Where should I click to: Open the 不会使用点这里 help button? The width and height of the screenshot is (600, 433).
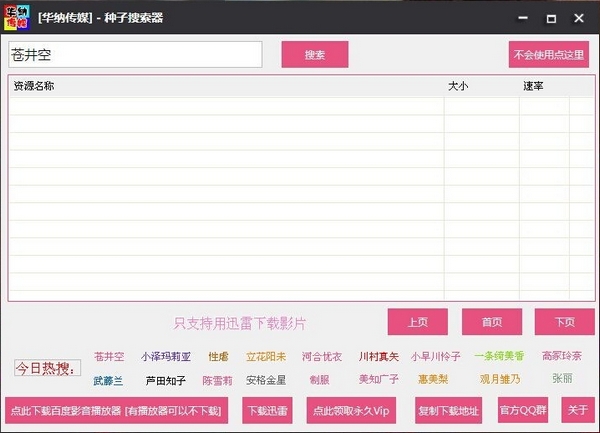click(548, 55)
